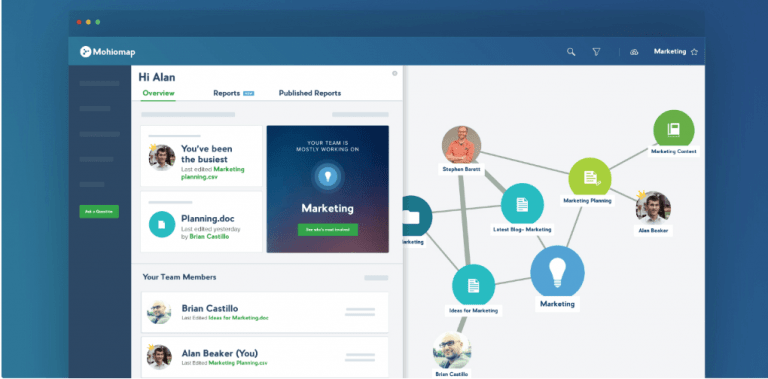Open the Published Reports tab
The height and width of the screenshot is (379, 768).
coord(310,93)
